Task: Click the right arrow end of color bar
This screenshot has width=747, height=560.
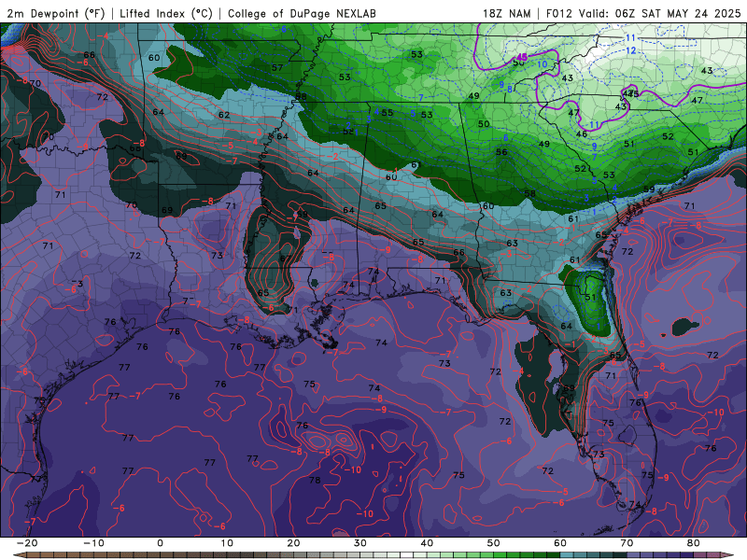Action: tap(729, 555)
